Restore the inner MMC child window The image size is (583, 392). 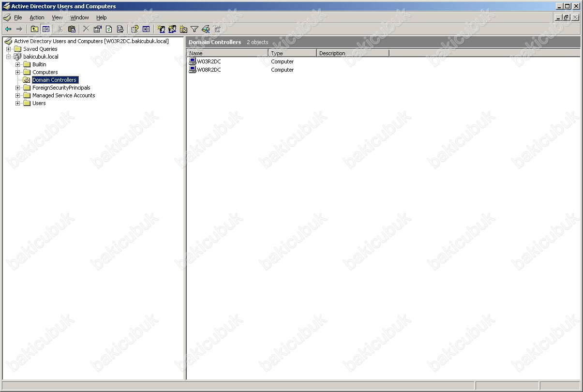(x=566, y=17)
